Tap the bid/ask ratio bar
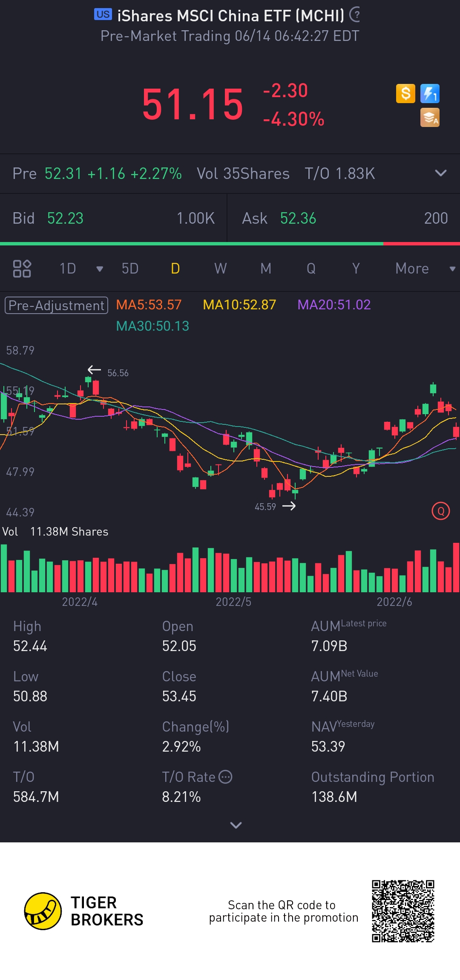 coord(230,244)
